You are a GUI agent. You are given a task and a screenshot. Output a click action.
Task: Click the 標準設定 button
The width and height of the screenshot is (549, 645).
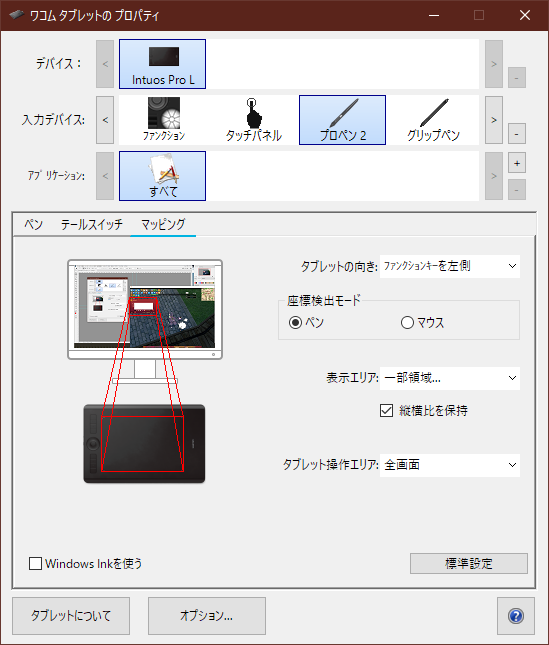point(469,564)
